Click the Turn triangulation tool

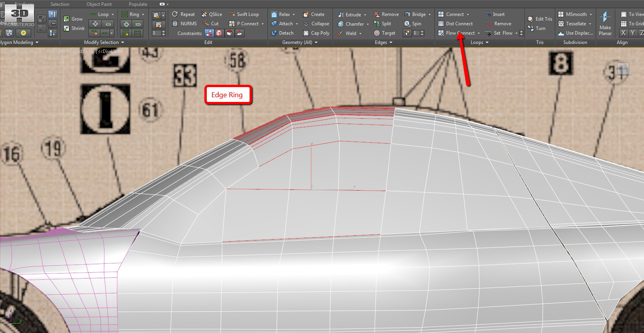click(537, 28)
